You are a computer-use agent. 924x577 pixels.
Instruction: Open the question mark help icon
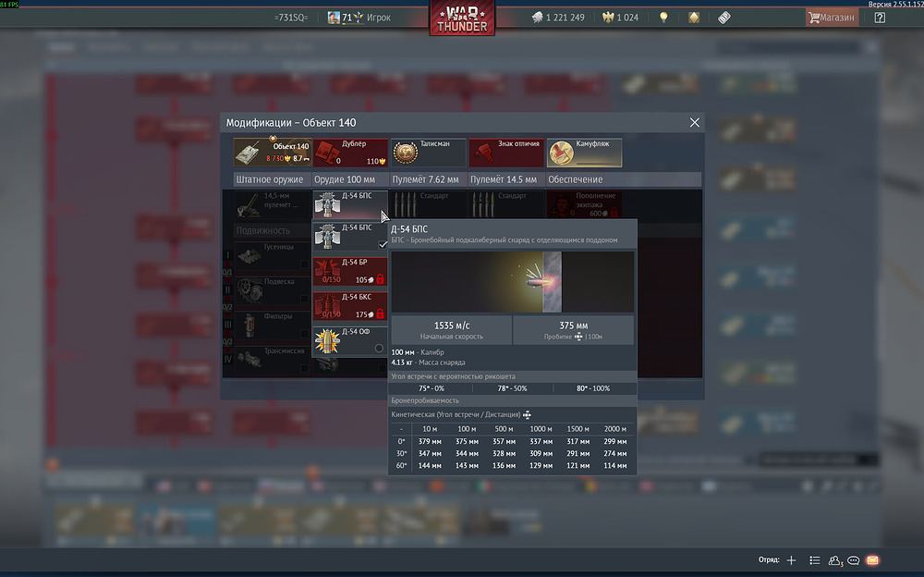click(x=880, y=18)
